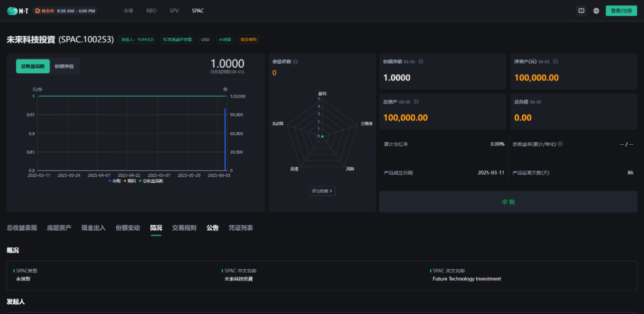The image size is (644, 314).
Task: Go to the 底层资产 tab
Action: pyautogui.click(x=59, y=228)
